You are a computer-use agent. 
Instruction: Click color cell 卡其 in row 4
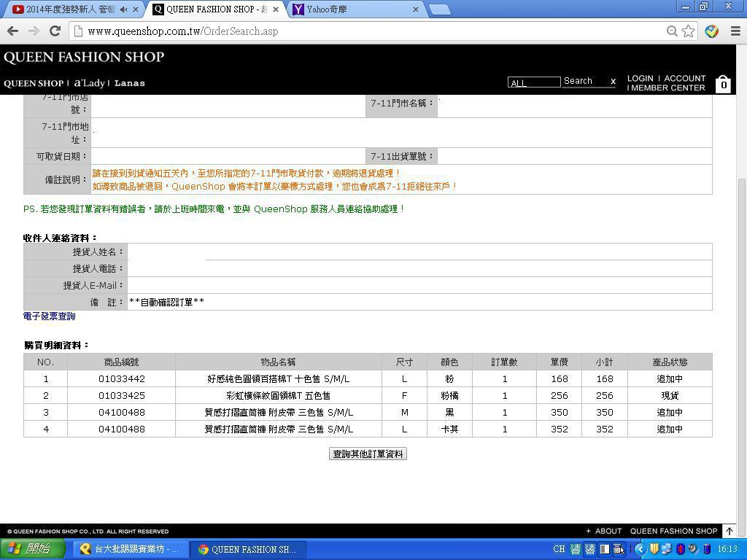(449, 429)
